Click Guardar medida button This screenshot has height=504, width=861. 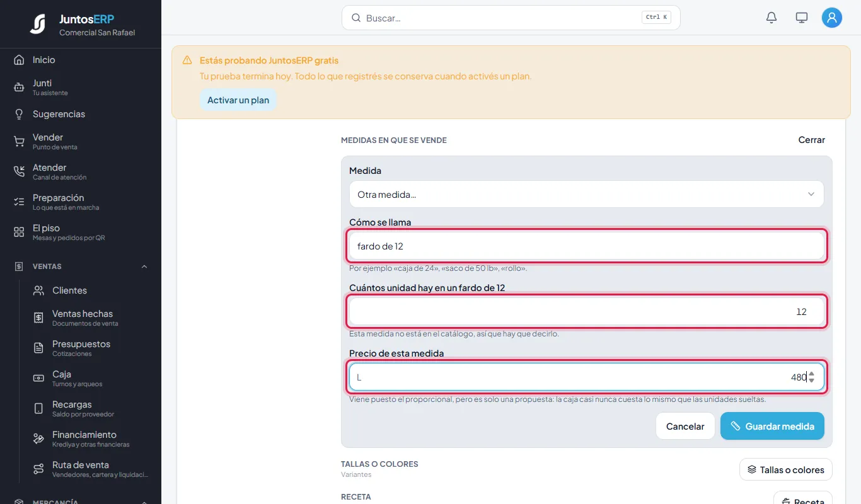point(772,426)
